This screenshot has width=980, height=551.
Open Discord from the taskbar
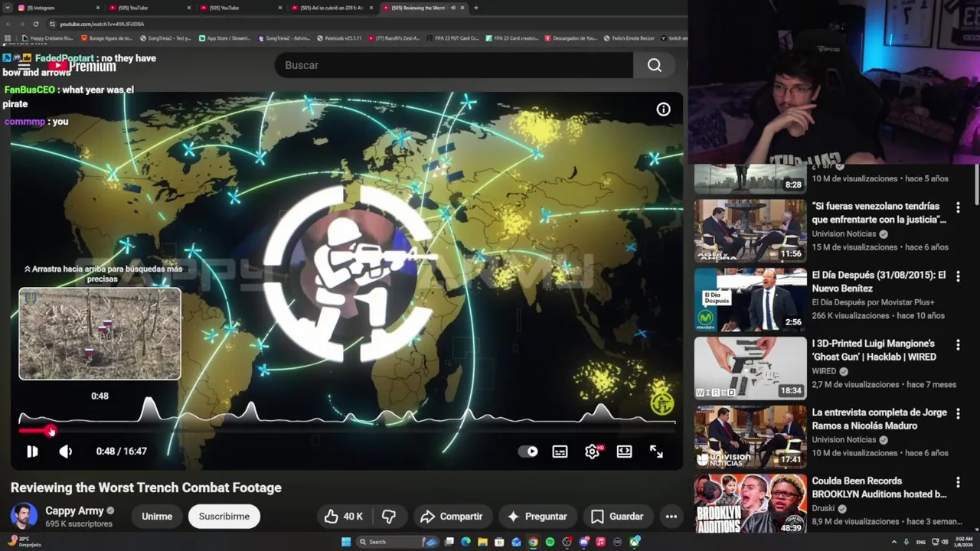click(x=583, y=542)
